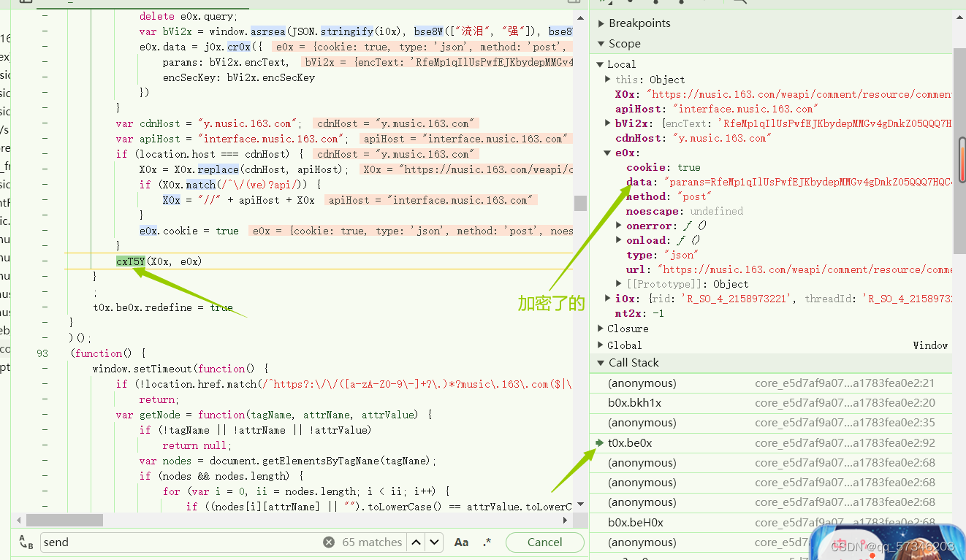Click the 'cookie: true' property
The height and width of the screenshot is (560, 966).
[x=663, y=167]
